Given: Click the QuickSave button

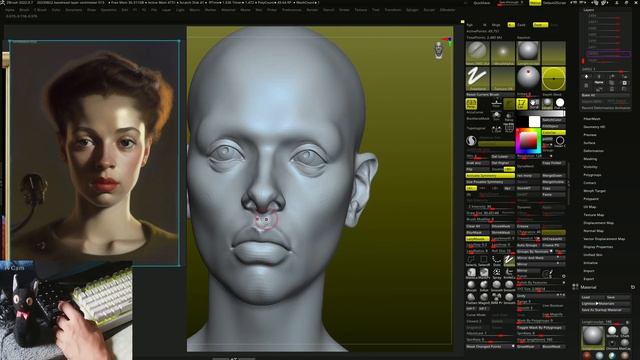Looking at the screenshot, I should coord(482,3).
